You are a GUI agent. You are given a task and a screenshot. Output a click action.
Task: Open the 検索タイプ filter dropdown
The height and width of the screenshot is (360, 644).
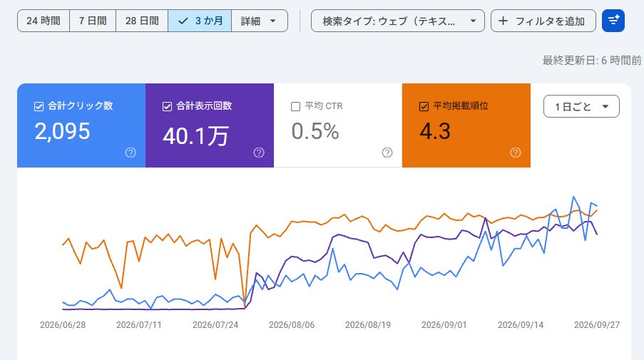(x=397, y=21)
